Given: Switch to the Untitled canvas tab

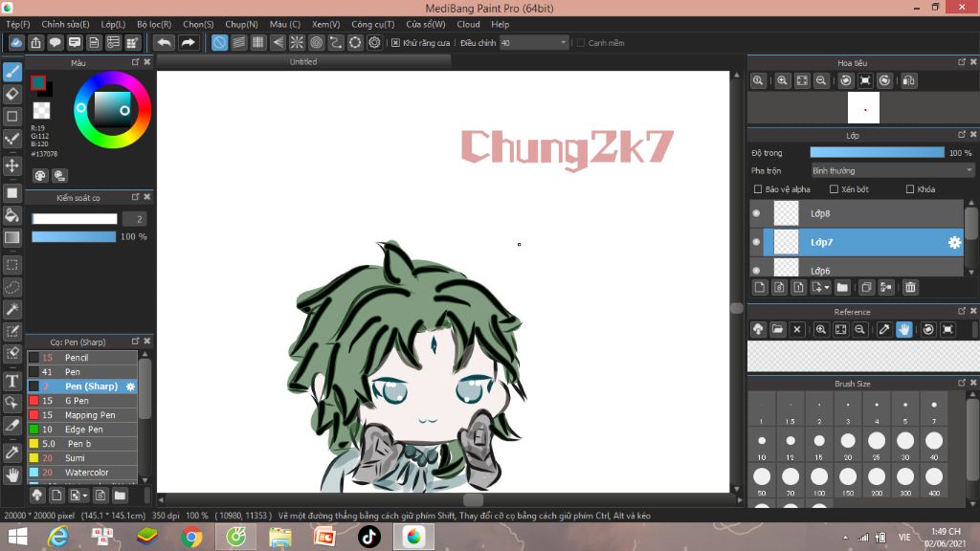Looking at the screenshot, I should pyautogui.click(x=303, y=62).
